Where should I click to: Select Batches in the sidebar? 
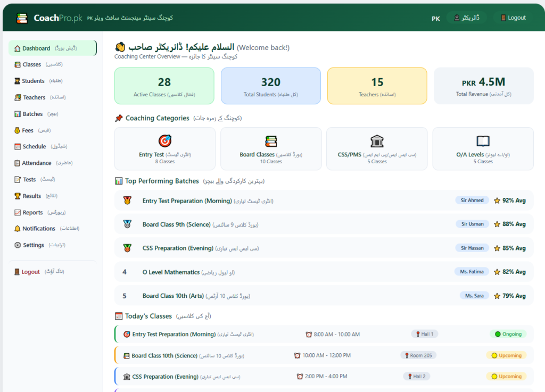(53, 114)
